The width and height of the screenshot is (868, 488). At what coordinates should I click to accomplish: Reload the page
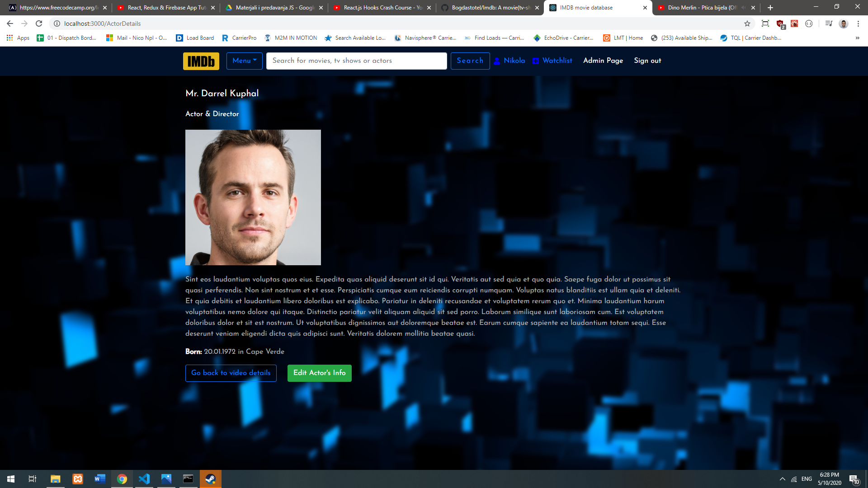[39, 23]
